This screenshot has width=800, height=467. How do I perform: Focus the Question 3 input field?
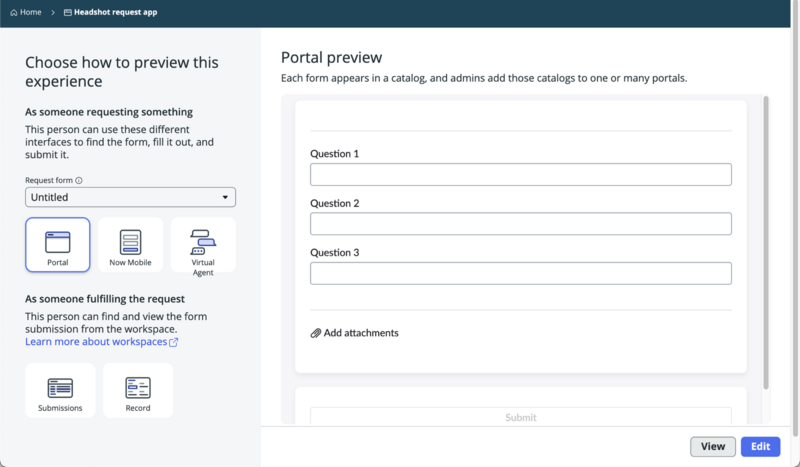(521, 273)
